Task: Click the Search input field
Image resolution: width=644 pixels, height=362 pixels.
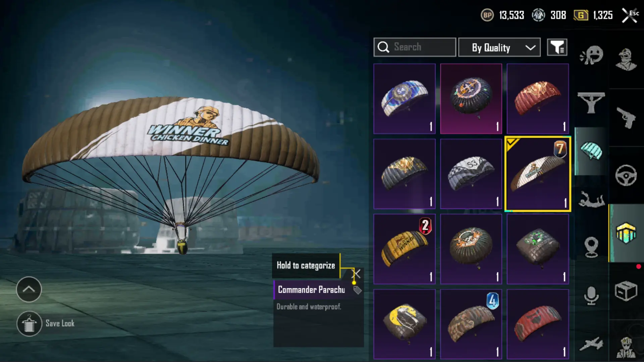Action: pos(415,47)
